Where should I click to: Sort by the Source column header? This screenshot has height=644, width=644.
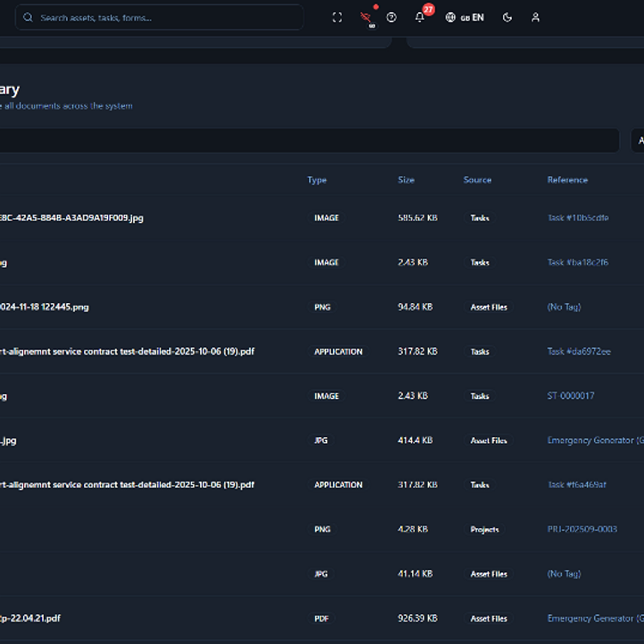pos(477,180)
